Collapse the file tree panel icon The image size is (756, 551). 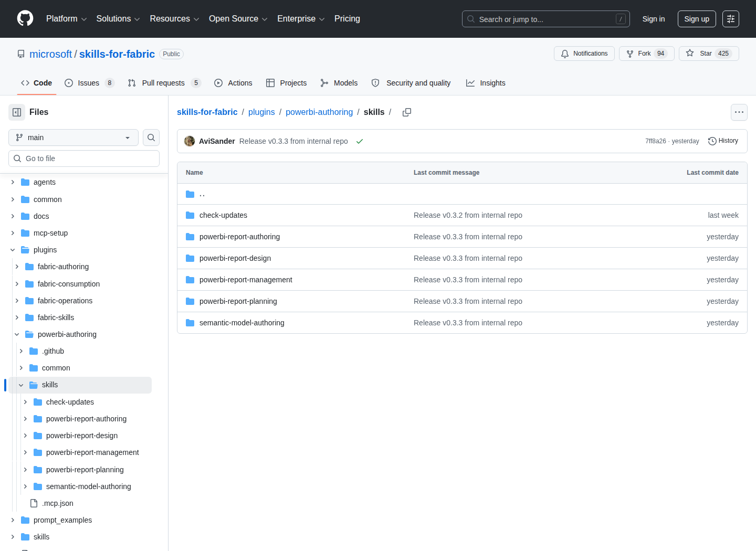click(17, 112)
